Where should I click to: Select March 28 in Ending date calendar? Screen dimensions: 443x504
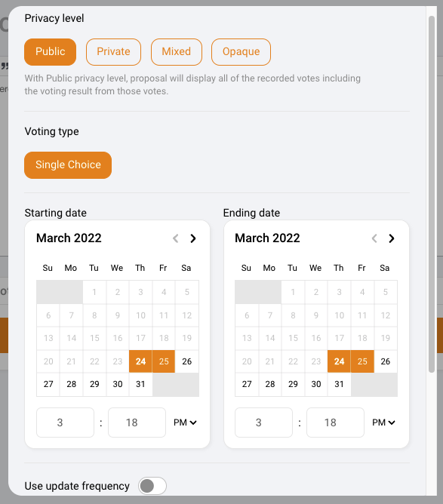click(270, 384)
